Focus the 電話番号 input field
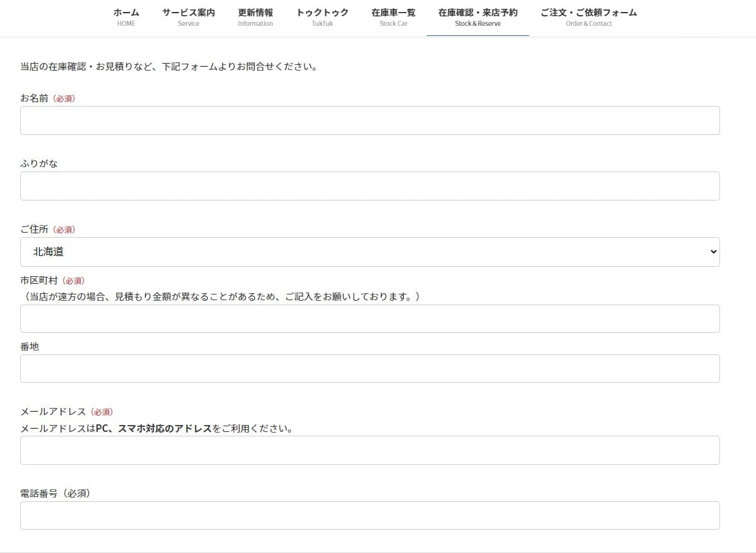756x553 pixels. coord(370,515)
